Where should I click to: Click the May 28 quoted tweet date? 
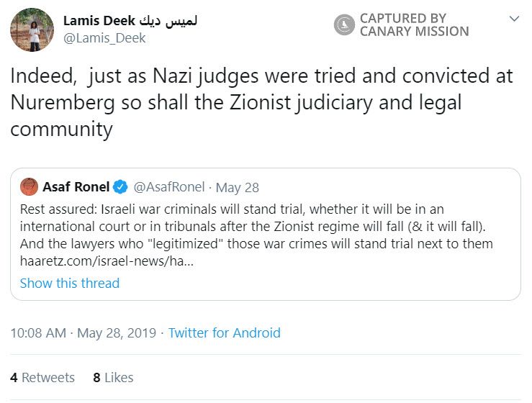[x=238, y=187]
